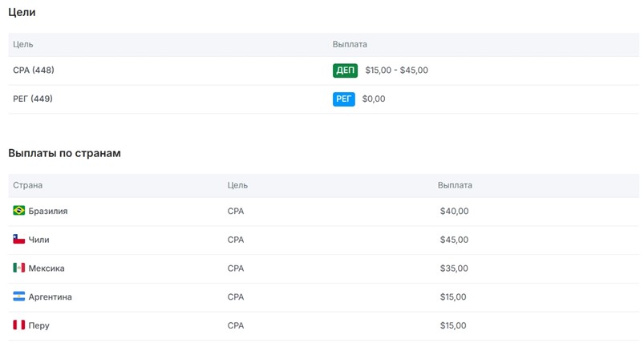Click the Выплаты по странам heading

[64, 153]
